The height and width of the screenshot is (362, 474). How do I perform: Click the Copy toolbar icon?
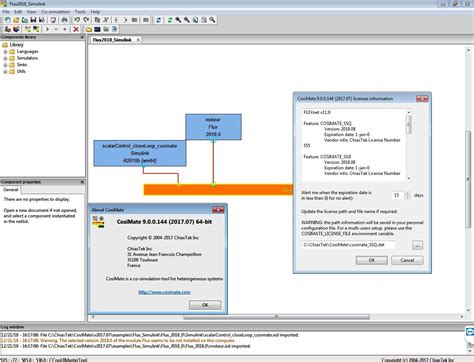97,20
